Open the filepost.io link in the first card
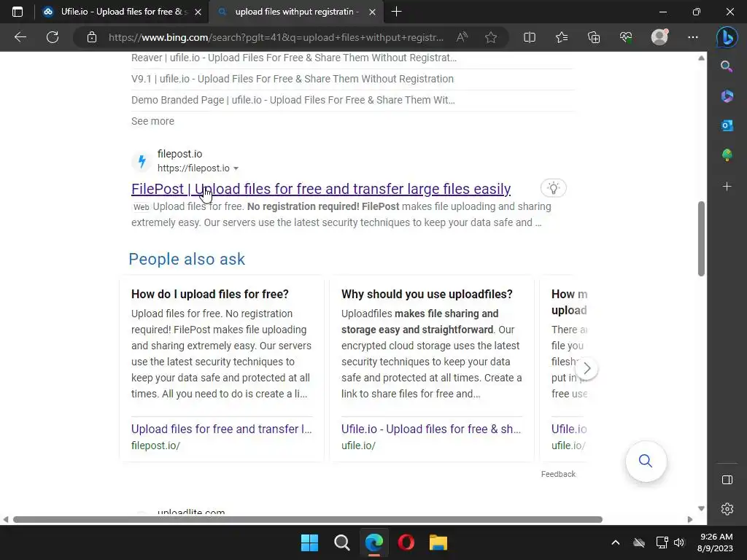 coord(222,429)
